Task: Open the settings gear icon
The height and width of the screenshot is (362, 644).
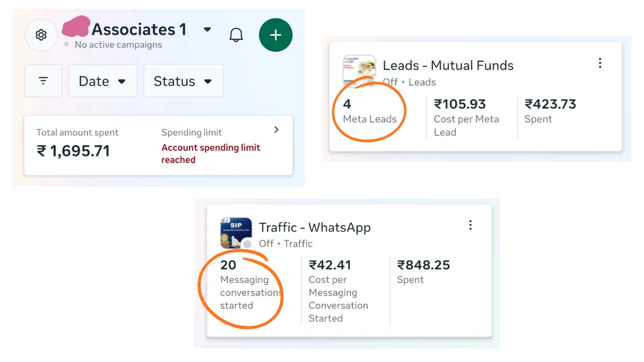Action: (41, 35)
